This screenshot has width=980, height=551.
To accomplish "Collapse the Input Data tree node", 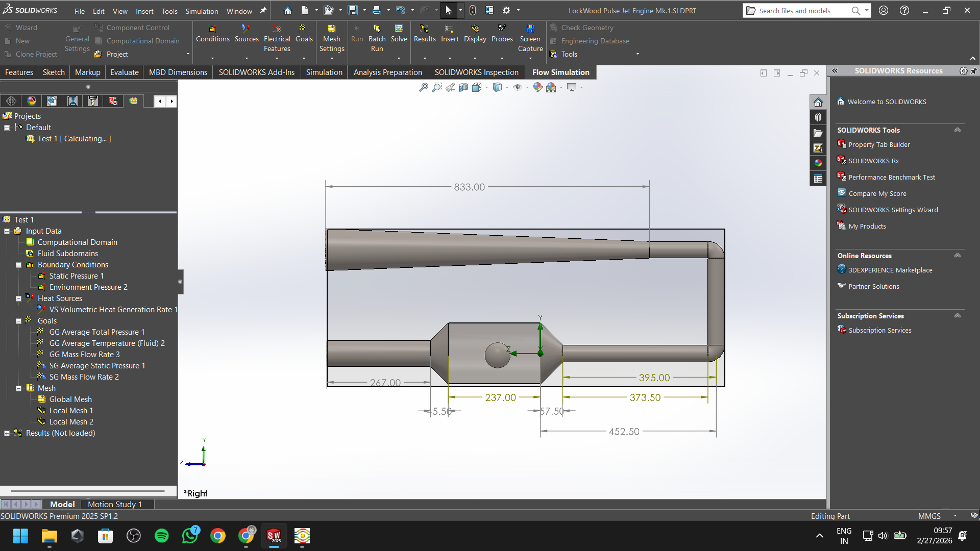I will (x=7, y=231).
